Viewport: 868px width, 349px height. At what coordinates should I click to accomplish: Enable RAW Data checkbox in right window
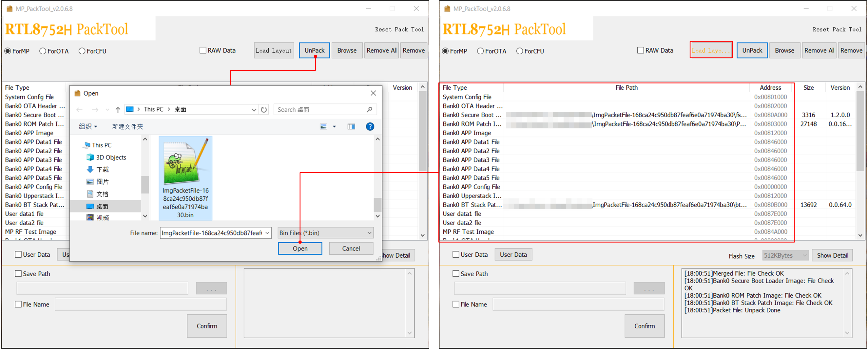tap(640, 50)
